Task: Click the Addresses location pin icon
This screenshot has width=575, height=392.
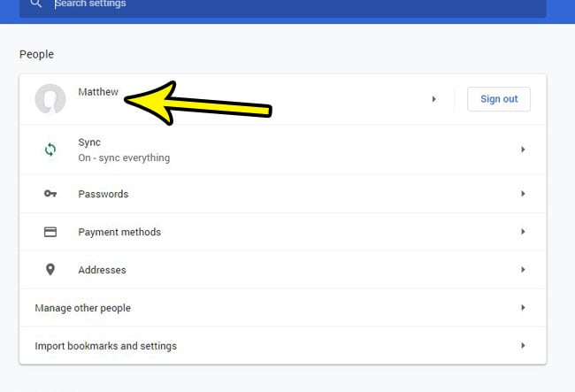Action: point(50,270)
